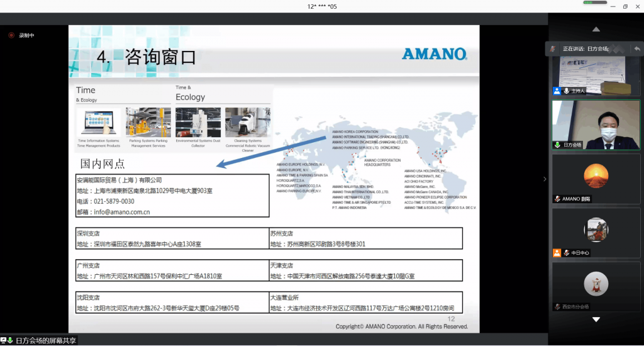The height and width of the screenshot is (346, 644).
Task: Click the red recording indicator icon
Action: tap(11, 35)
